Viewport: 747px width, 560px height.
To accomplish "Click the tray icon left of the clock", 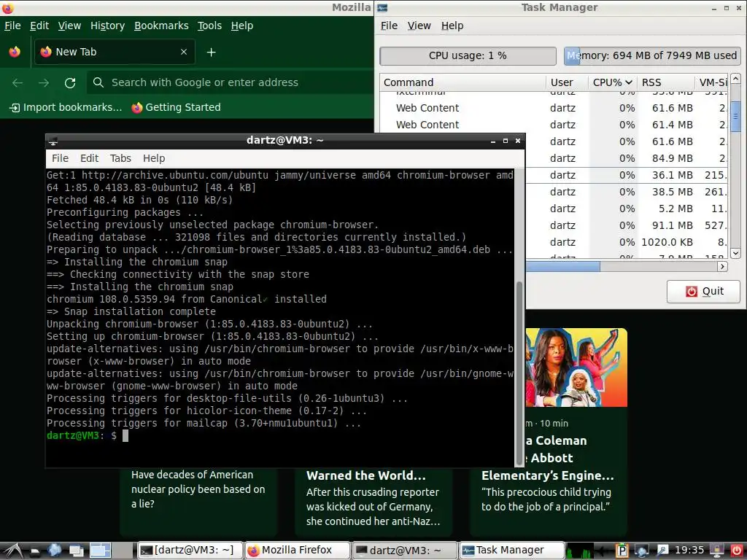I will [662, 551].
